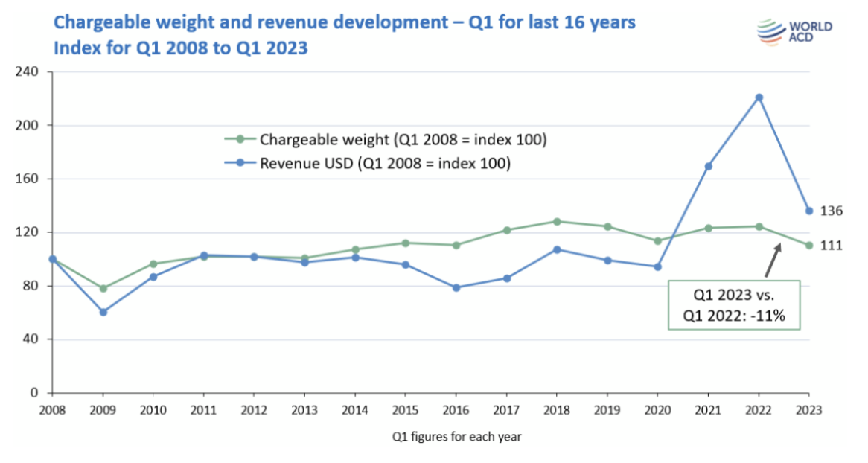The width and height of the screenshot is (868, 463).
Task: Click the y-axis label "80"
Action: coord(31,286)
